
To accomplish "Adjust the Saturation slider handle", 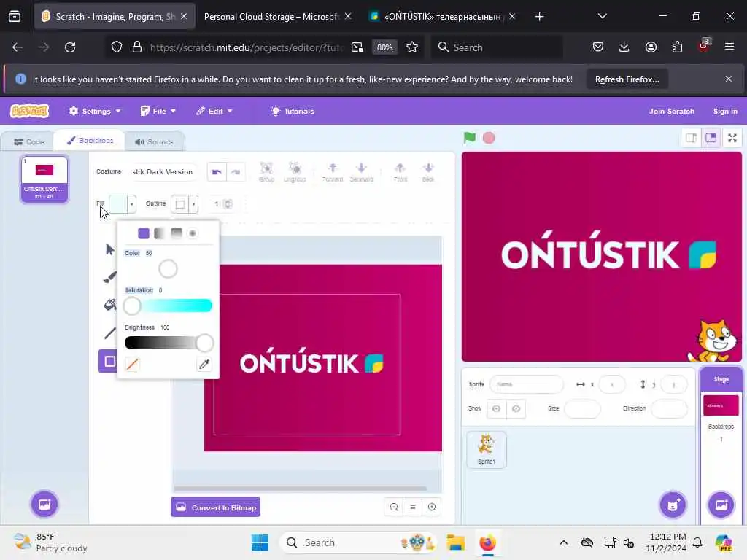I will tap(132, 306).
